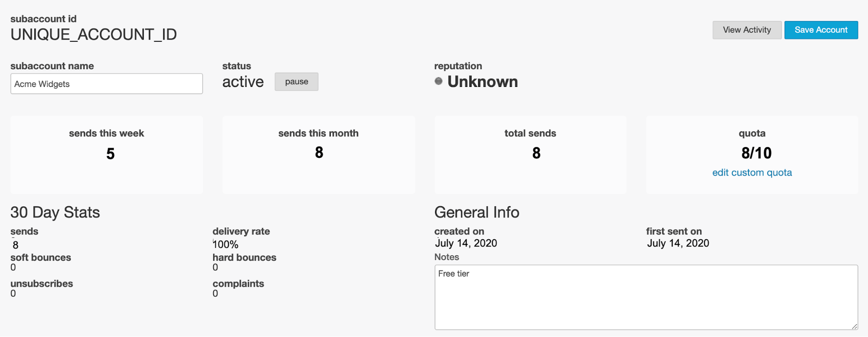
Task: Click the General Info heading
Action: [x=477, y=212]
